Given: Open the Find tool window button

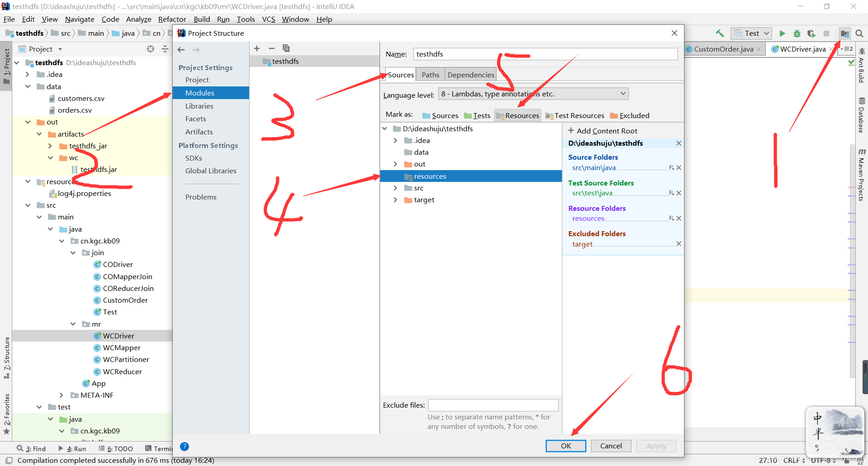Looking at the screenshot, I should (x=31, y=449).
